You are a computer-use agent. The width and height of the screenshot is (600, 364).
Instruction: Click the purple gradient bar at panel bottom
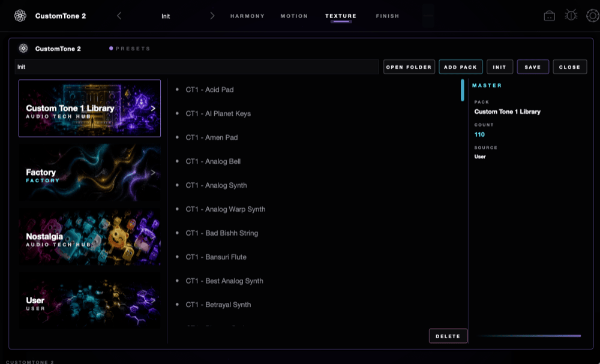(530, 336)
